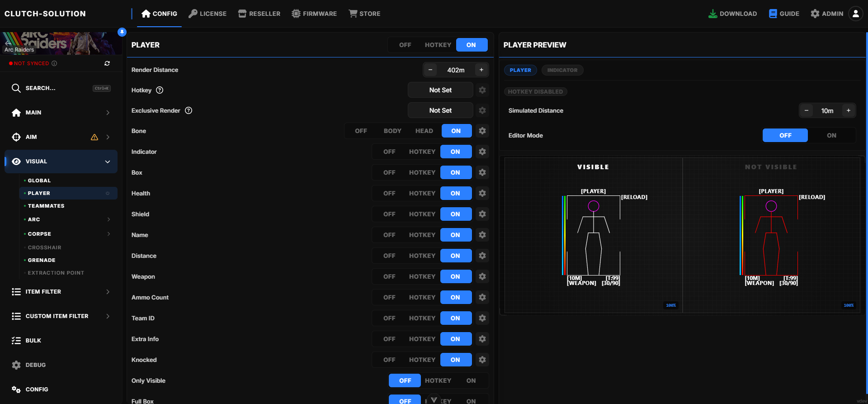
Task: Open the RESELLER tab
Action: tap(259, 14)
